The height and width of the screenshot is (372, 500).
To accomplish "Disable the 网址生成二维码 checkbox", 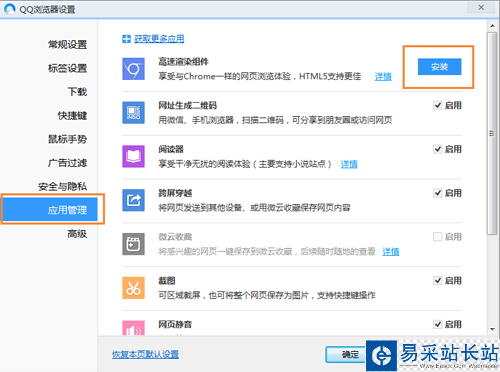I will pos(437,105).
